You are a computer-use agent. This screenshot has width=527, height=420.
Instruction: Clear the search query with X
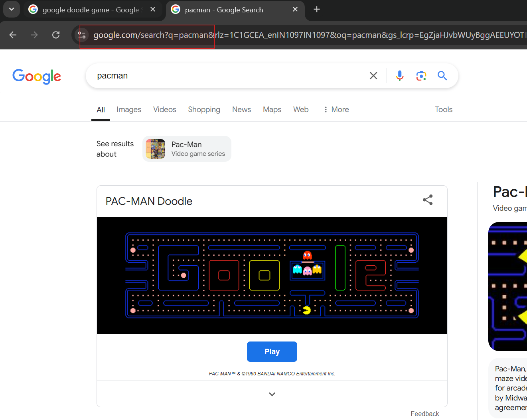pos(373,76)
